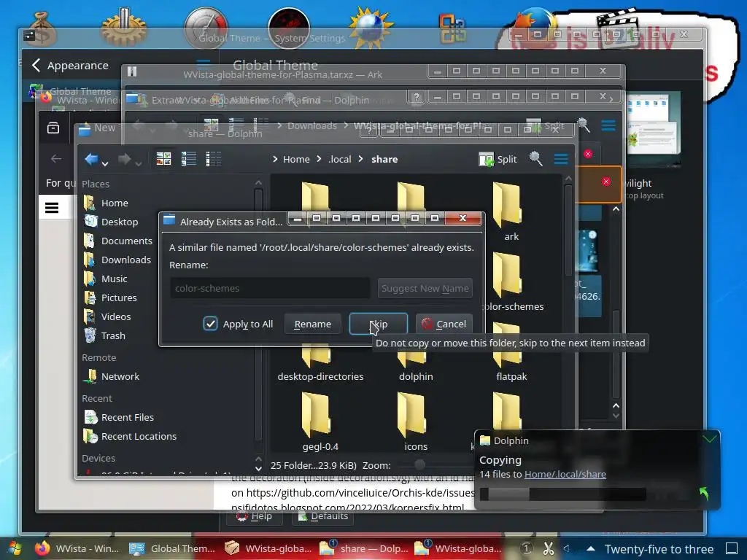Switch to share — Dolphin taskbar entry
747x560 pixels.
[363, 548]
